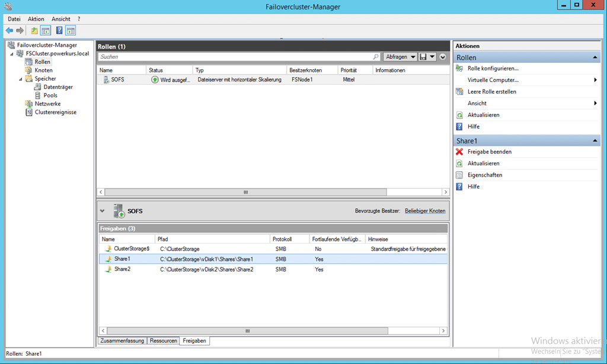Open the Aktion menu
The height and width of the screenshot is (364, 607).
click(x=36, y=19)
